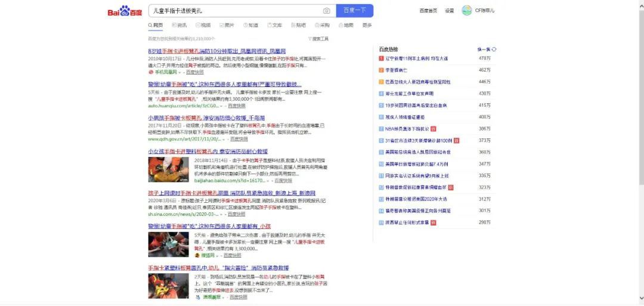Open image search via camera icon

[x=327, y=11]
